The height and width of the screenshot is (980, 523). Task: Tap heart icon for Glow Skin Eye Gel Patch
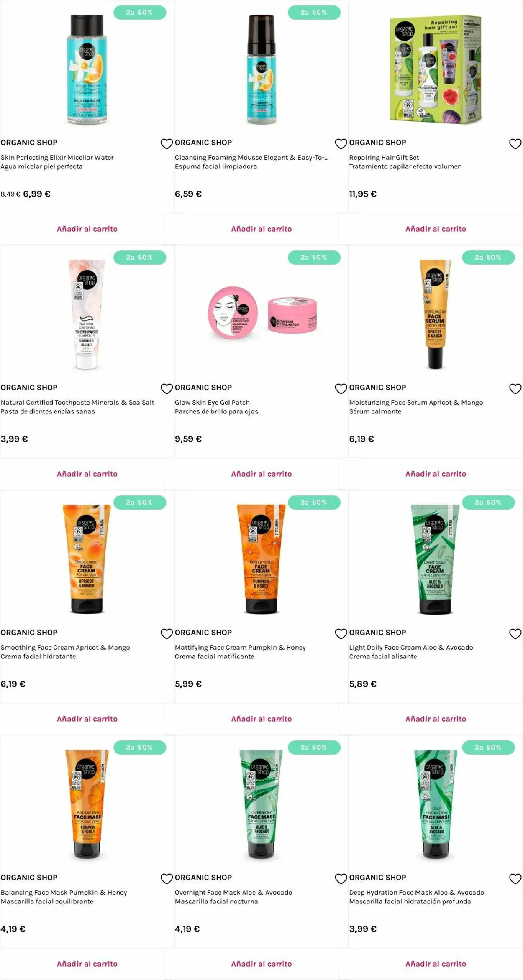[341, 389]
